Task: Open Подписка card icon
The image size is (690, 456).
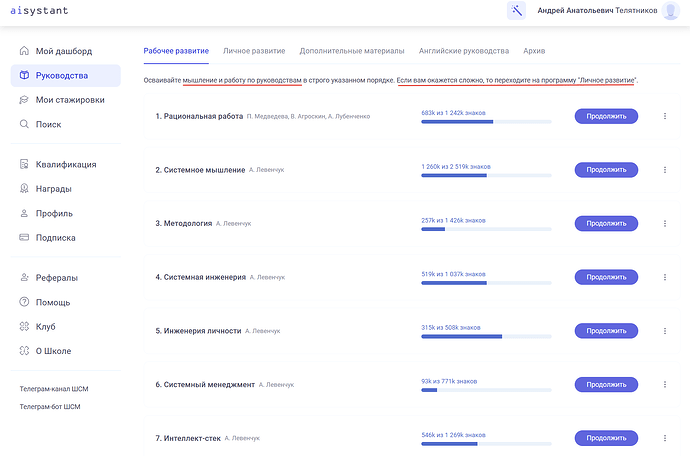Action: pos(24,237)
